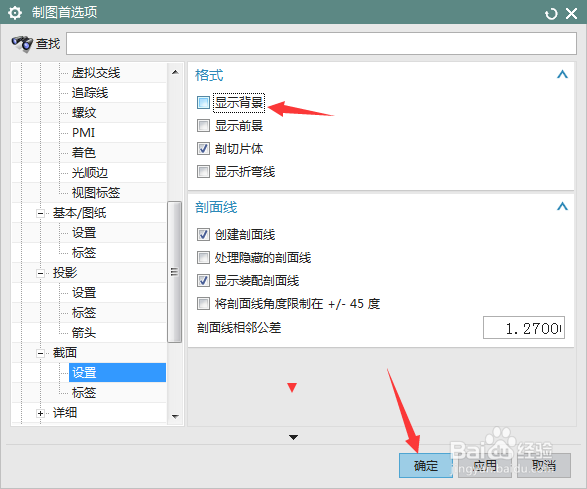
Task: Select 标签 under 截面
Action: [x=84, y=392]
